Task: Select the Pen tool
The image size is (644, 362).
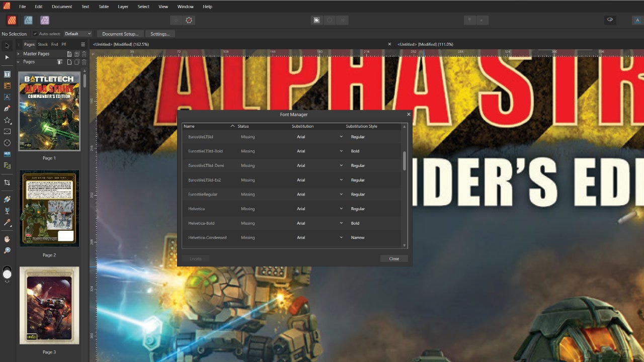Action: (7, 109)
